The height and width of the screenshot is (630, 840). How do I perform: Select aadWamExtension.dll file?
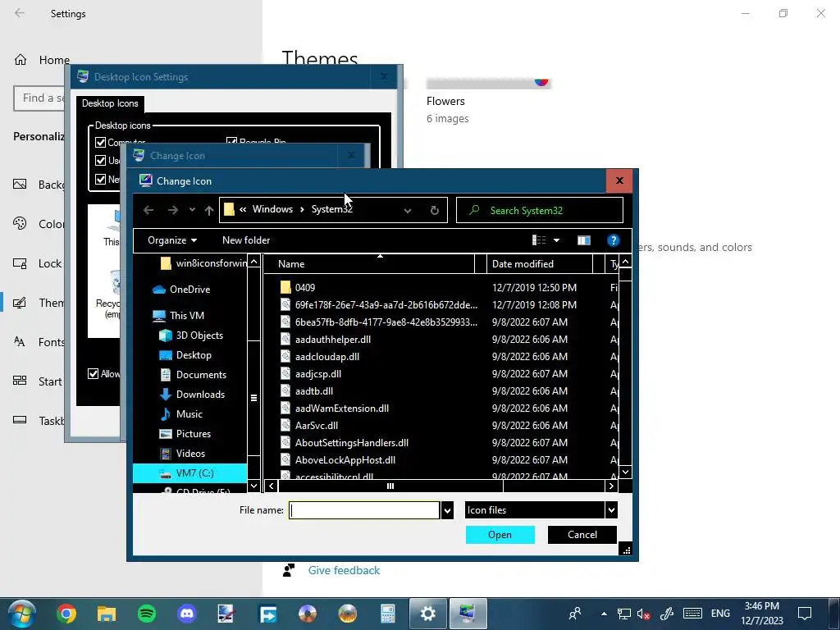click(x=342, y=409)
